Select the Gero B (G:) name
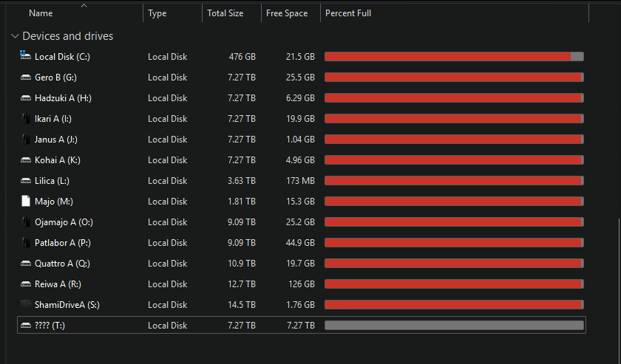621x364 pixels. pyautogui.click(x=56, y=78)
